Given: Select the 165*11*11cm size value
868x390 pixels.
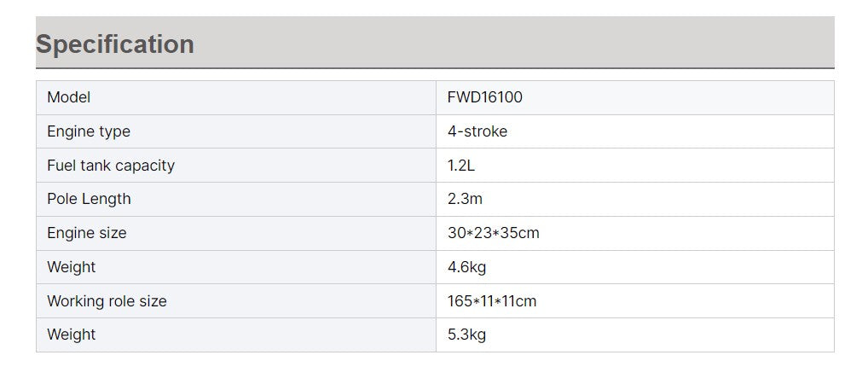Looking at the screenshot, I should 492,301.
